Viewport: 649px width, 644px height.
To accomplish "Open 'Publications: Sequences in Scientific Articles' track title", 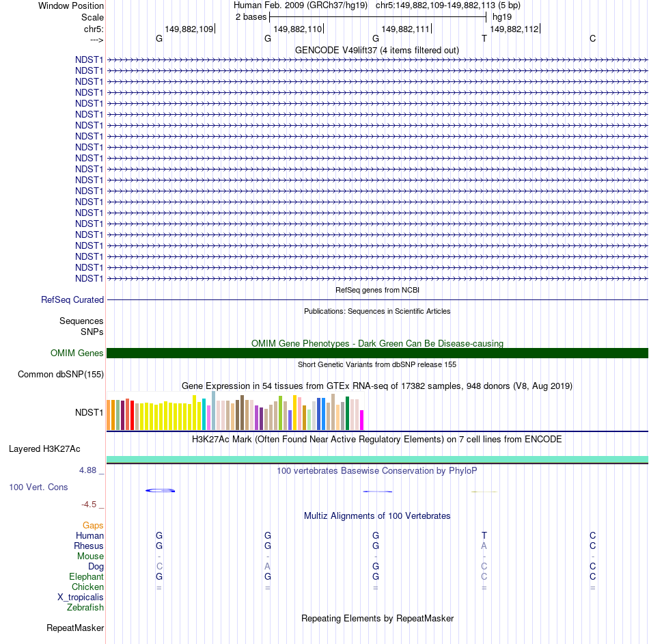I will 377,311.
